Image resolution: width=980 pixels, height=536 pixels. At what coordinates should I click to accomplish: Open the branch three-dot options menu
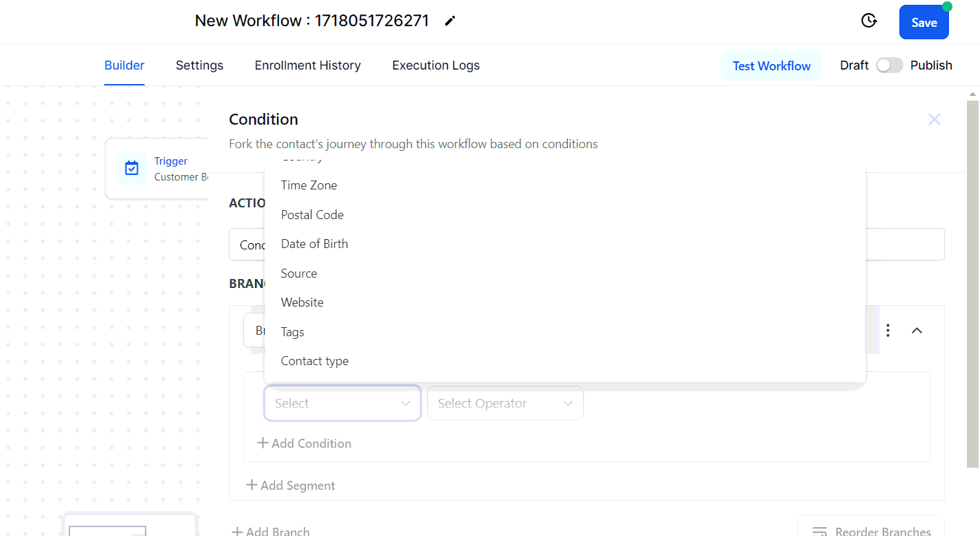[888, 331]
